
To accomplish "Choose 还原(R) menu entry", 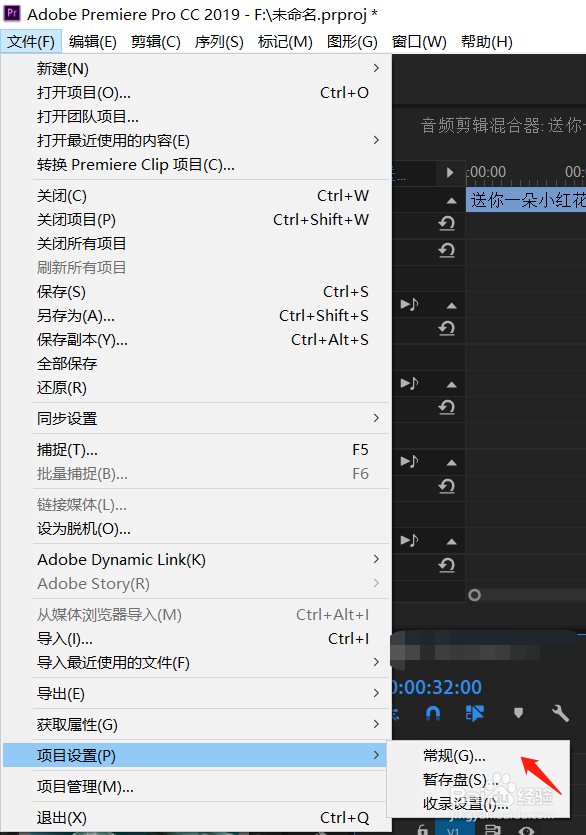I will click(196, 388).
